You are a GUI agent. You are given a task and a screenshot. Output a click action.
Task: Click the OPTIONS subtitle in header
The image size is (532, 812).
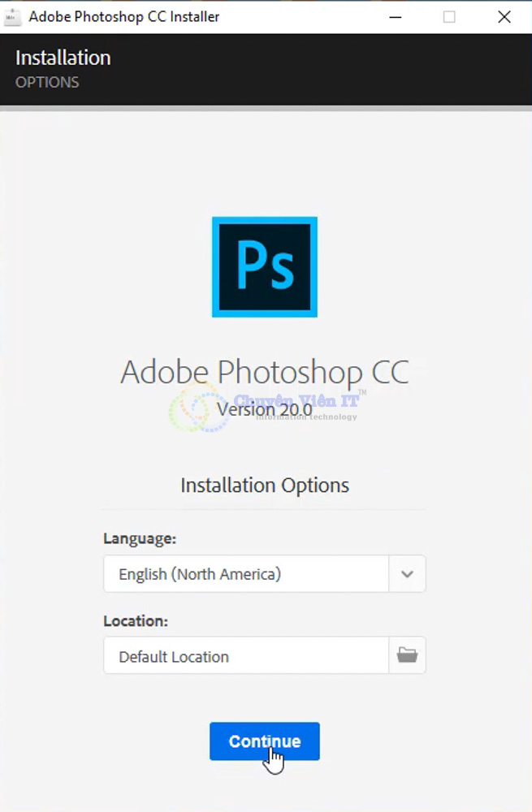47,82
